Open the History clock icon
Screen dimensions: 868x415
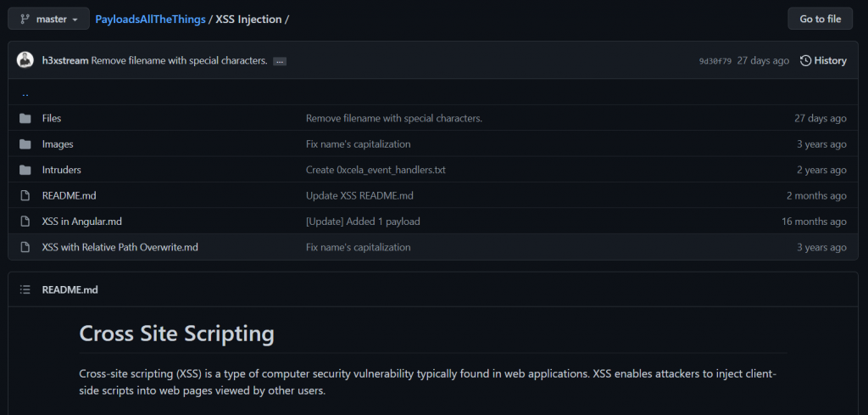pyautogui.click(x=806, y=60)
